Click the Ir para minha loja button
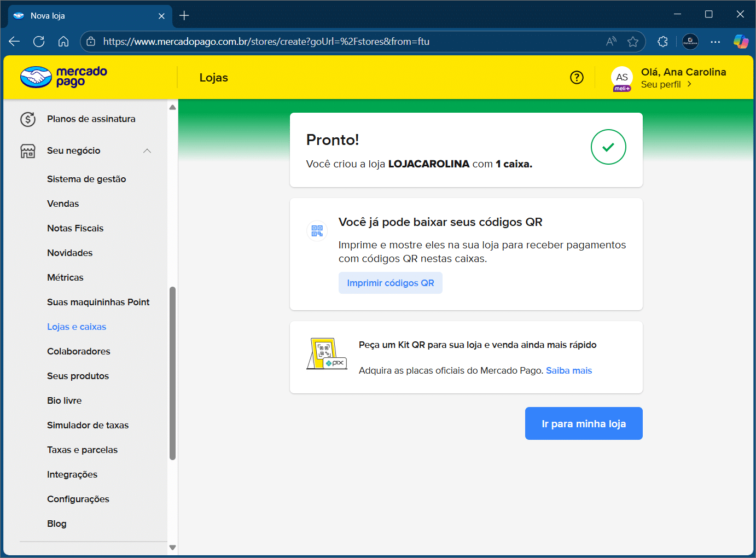The width and height of the screenshot is (756, 558). click(x=583, y=423)
